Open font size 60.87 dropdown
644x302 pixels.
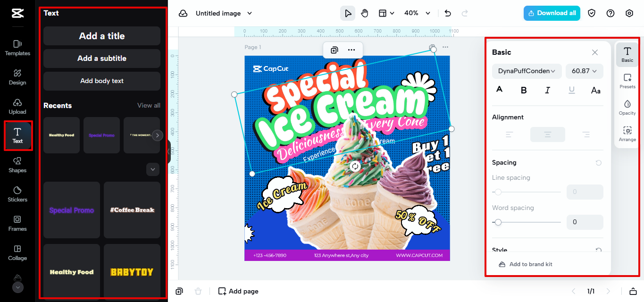click(x=585, y=71)
